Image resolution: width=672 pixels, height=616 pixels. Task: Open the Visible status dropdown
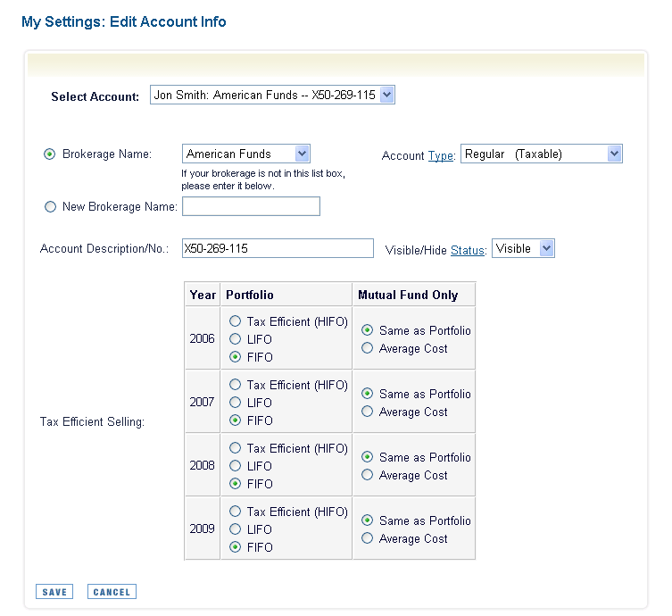click(x=523, y=248)
